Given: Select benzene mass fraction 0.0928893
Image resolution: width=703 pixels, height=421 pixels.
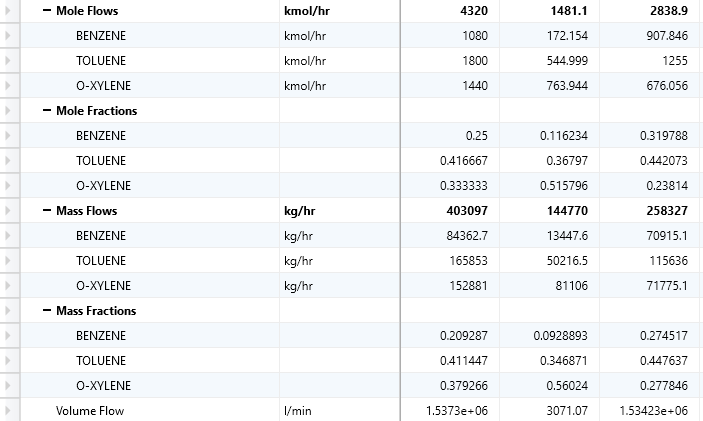Looking at the screenshot, I should pos(560,336).
